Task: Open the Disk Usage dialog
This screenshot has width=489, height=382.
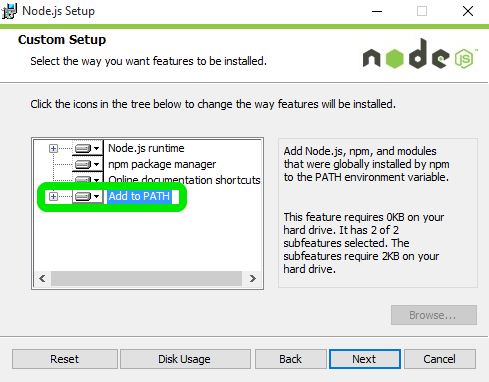Action: pos(185,359)
